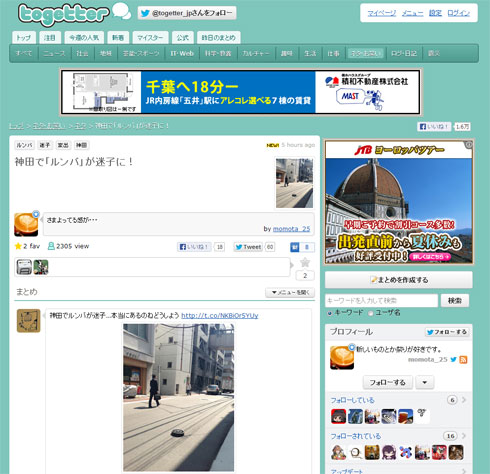Click the beer glass avatar under フォローしている

click(406, 417)
